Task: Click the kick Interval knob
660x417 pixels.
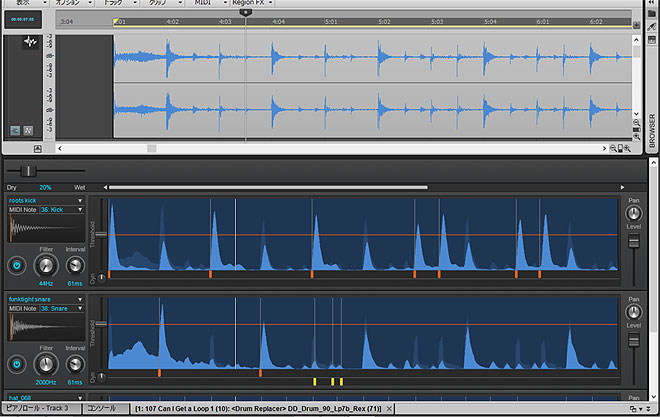Action: [75, 265]
